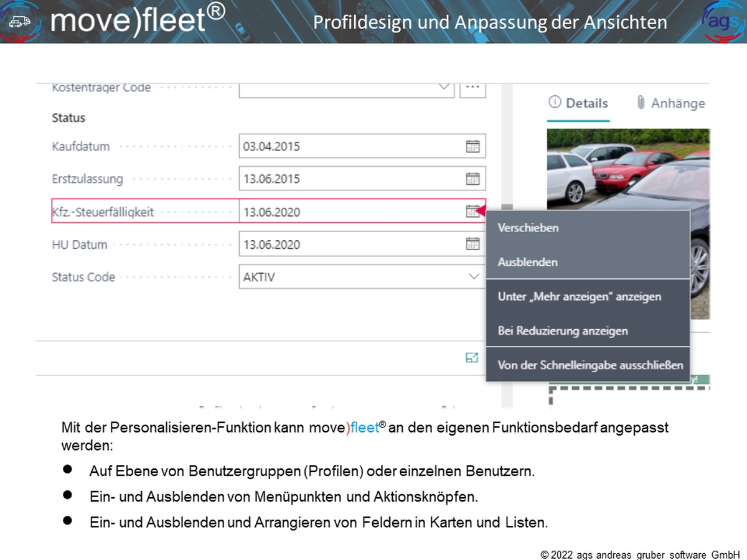This screenshot has width=747, height=560.
Task: Click the move)fleet title text
Action: pyautogui.click(x=138, y=20)
